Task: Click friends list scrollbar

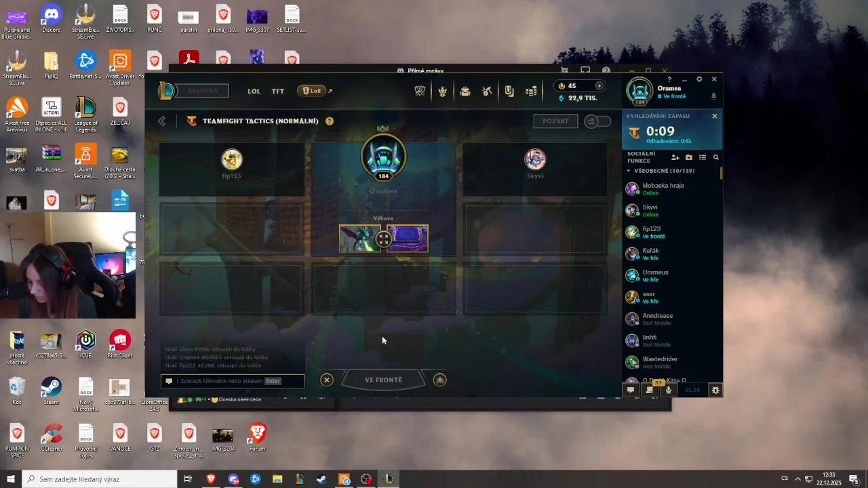Action: point(721,173)
